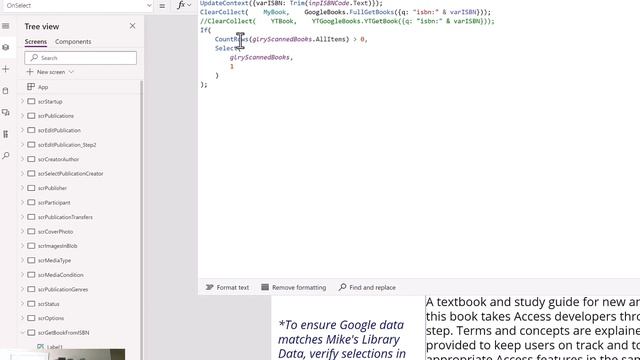The width and height of the screenshot is (640, 360).
Task: Select the scrCoverPhoto screen
Action: tap(56, 231)
